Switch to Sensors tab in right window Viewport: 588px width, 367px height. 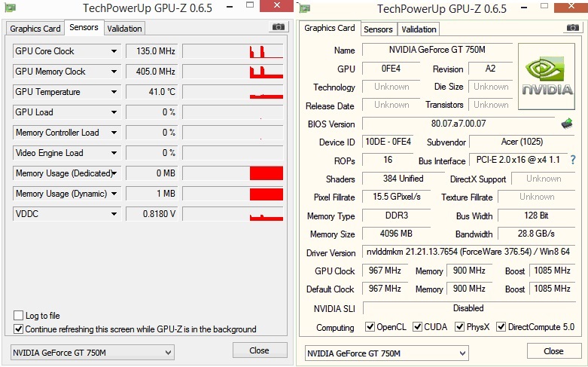pyautogui.click(x=378, y=29)
